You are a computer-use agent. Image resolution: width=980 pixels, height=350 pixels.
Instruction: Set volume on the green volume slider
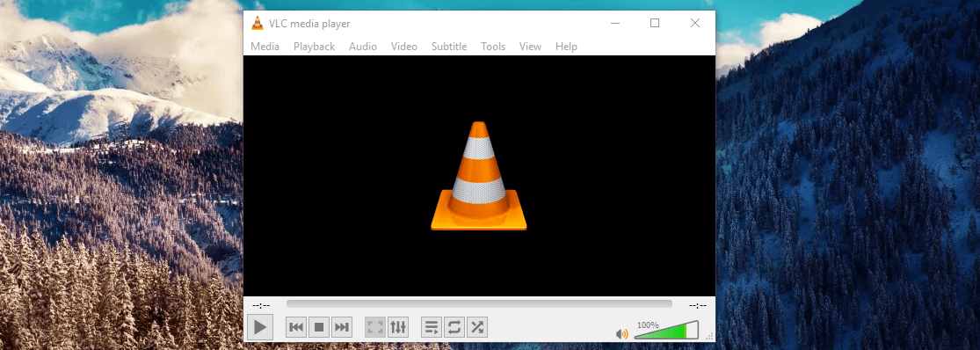666,331
